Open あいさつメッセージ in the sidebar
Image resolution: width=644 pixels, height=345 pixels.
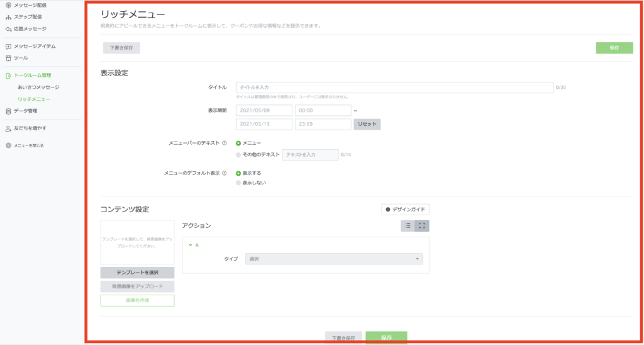pyautogui.click(x=38, y=87)
